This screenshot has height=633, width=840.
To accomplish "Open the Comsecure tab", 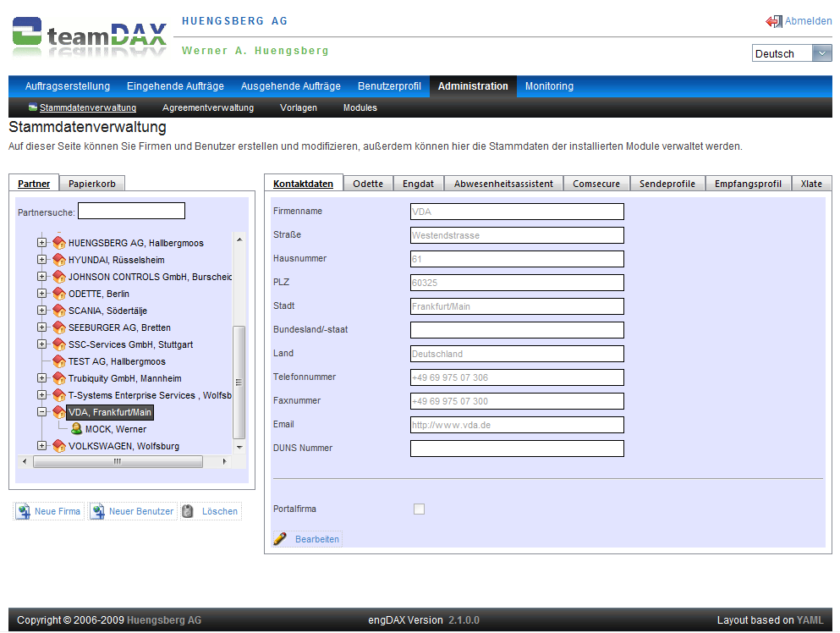I will click(x=596, y=184).
